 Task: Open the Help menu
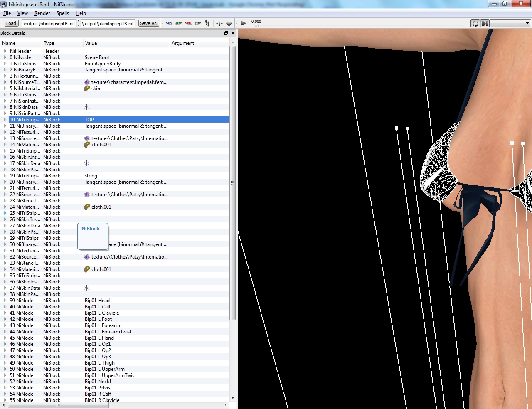tap(81, 13)
